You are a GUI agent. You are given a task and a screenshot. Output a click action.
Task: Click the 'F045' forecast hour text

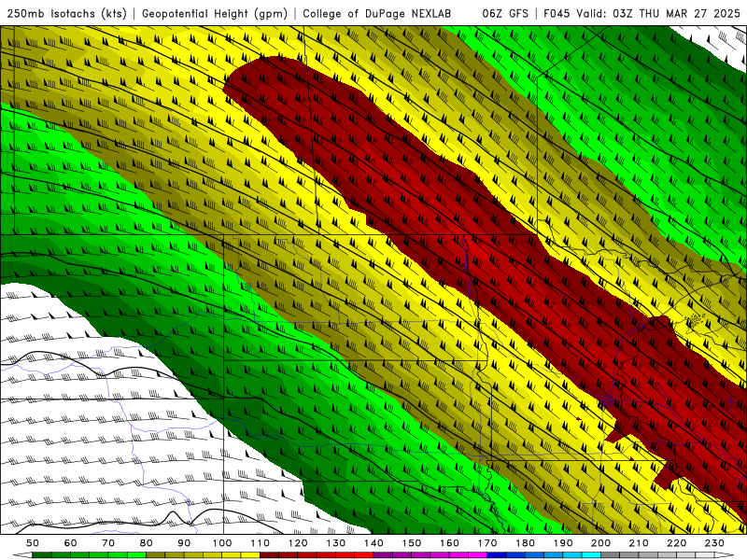(x=557, y=13)
